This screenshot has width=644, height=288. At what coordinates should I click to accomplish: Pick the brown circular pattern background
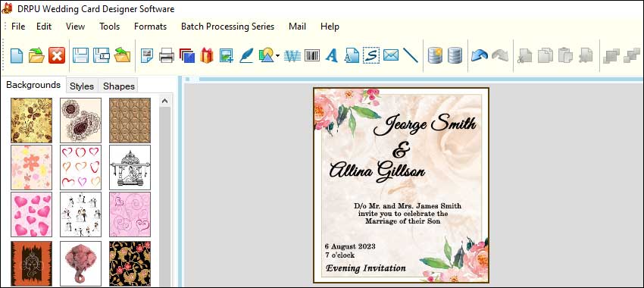[130, 120]
